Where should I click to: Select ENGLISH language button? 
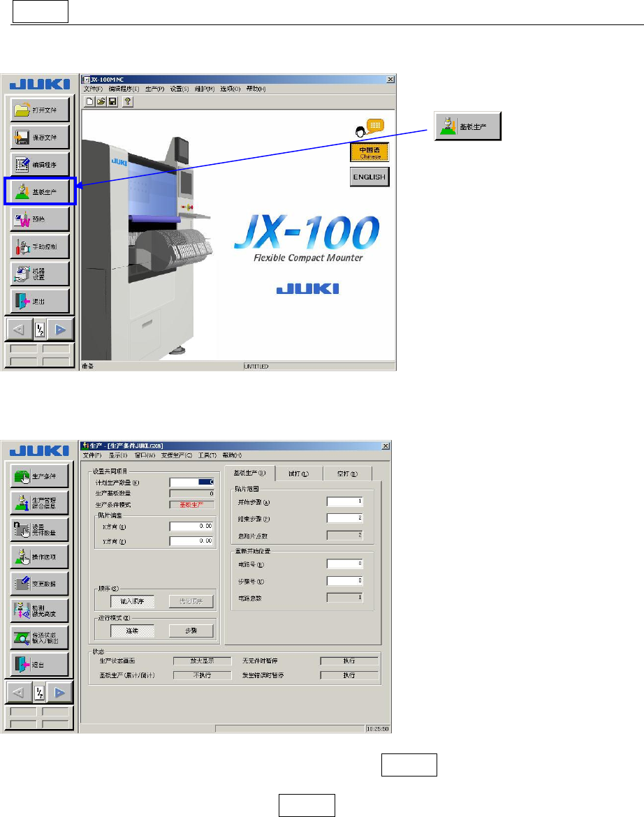click(x=369, y=177)
